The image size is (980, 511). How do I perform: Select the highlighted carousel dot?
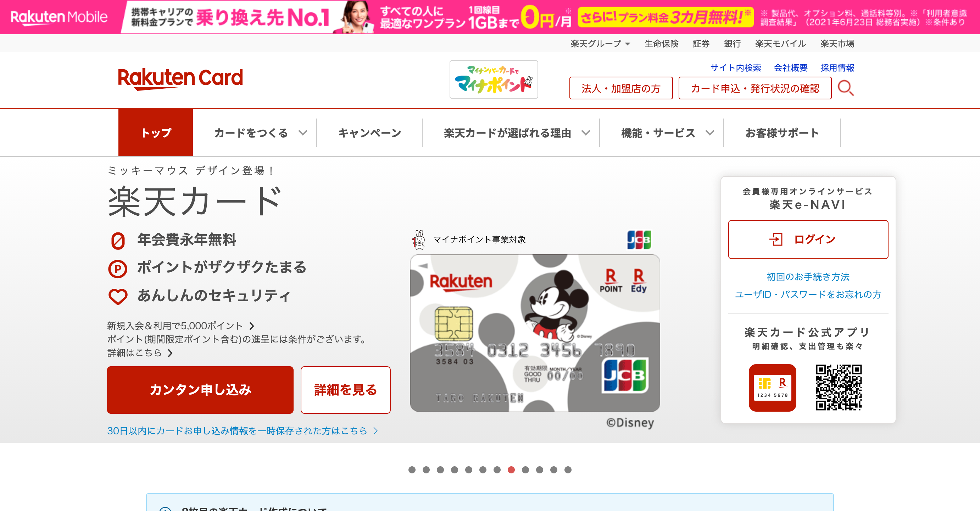pyautogui.click(x=511, y=470)
